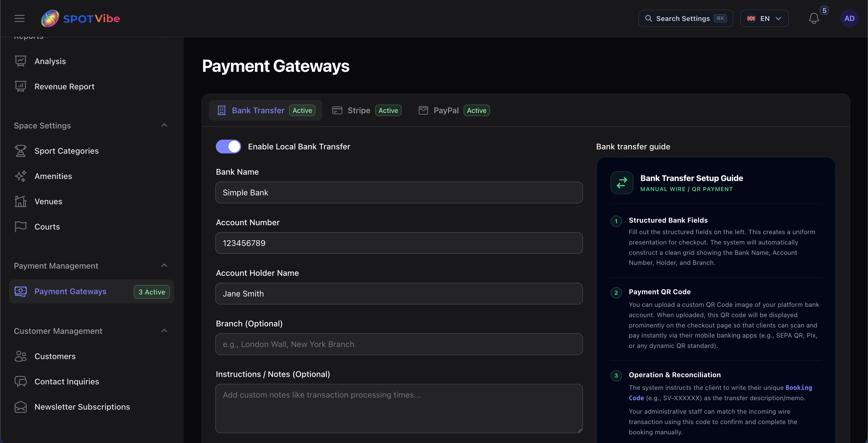Click the ⌘K shortcut hint

720,19
